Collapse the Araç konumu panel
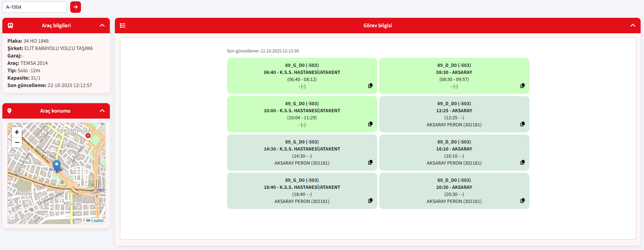644x250 pixels. (102, 111)
